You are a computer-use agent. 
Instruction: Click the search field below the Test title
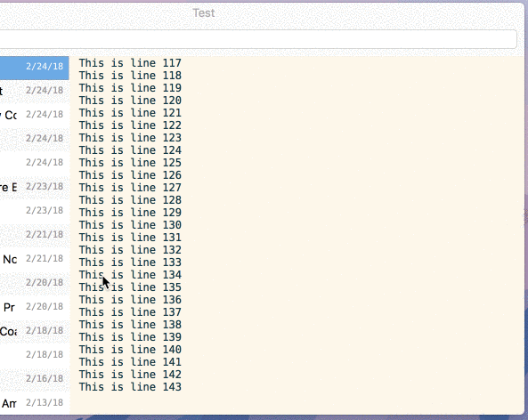(258, 39)
